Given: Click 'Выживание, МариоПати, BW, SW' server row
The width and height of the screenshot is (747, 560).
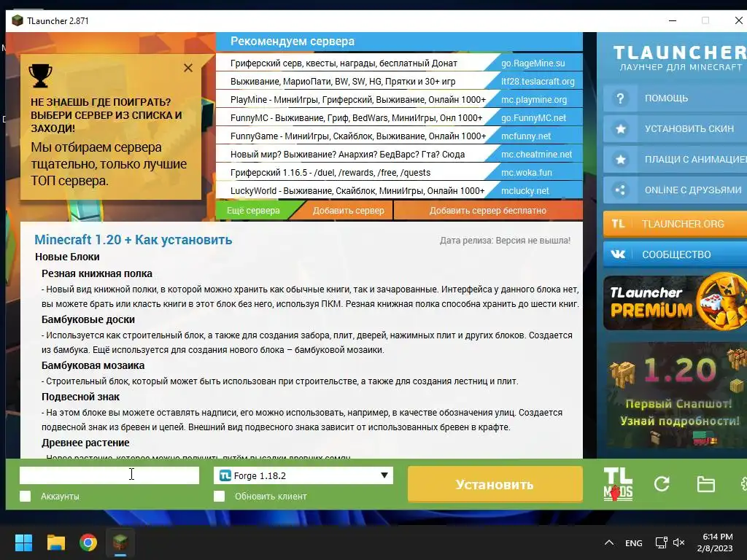Looking at the screenshot, I should 343,82.
